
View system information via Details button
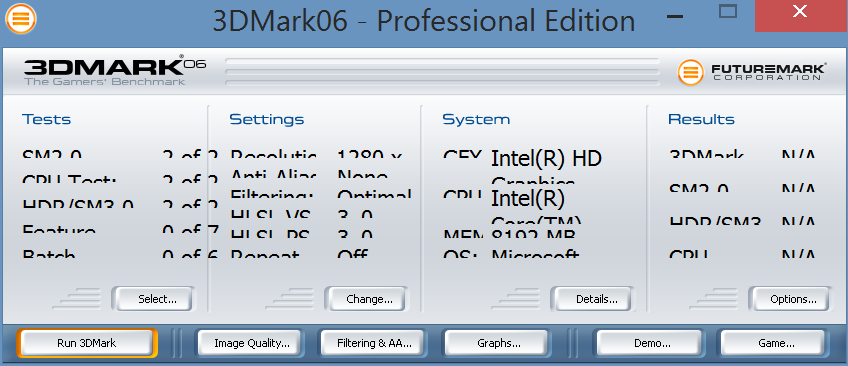point(593,299)
